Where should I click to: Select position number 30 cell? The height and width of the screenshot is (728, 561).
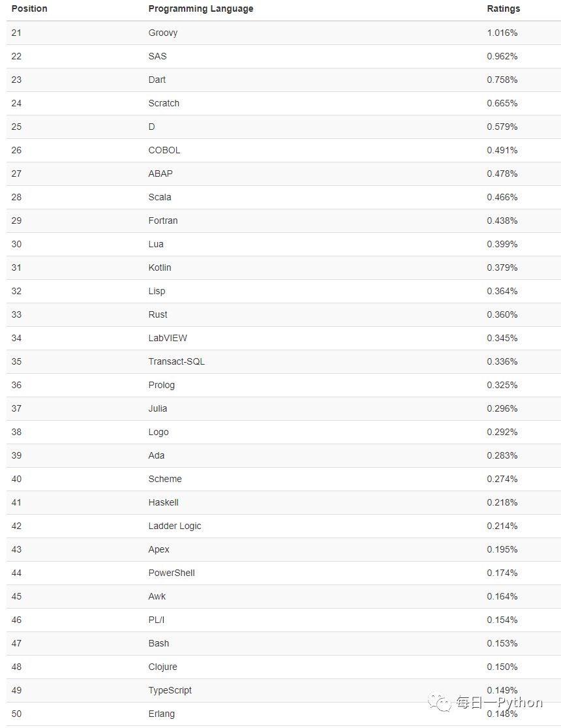point(16,244)
